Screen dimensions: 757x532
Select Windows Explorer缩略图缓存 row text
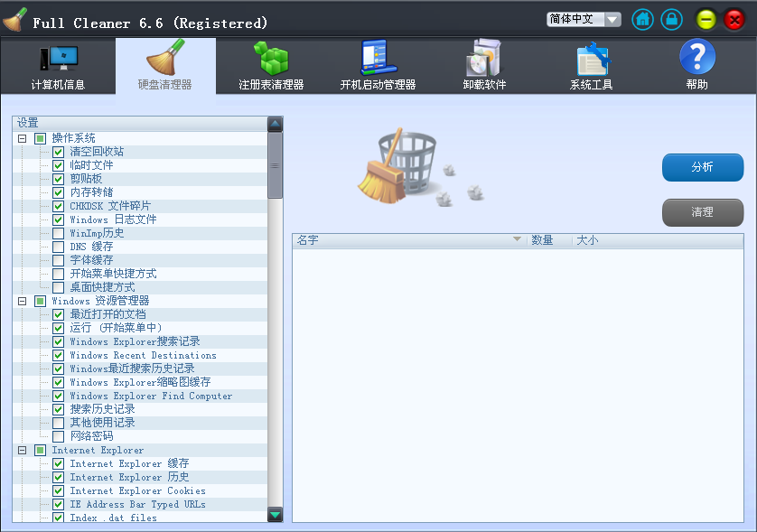(141, 382)
